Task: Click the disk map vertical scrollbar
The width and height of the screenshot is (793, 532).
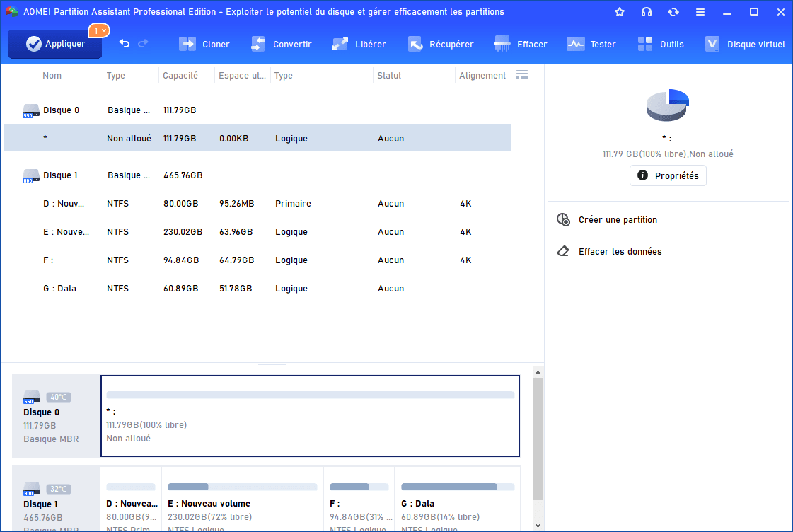Action: click(538, 439)
